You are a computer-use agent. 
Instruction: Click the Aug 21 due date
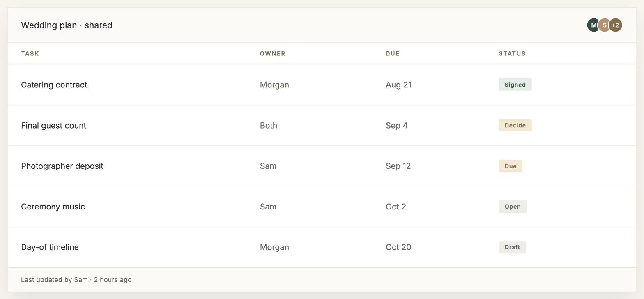click(x=398, y=85)
